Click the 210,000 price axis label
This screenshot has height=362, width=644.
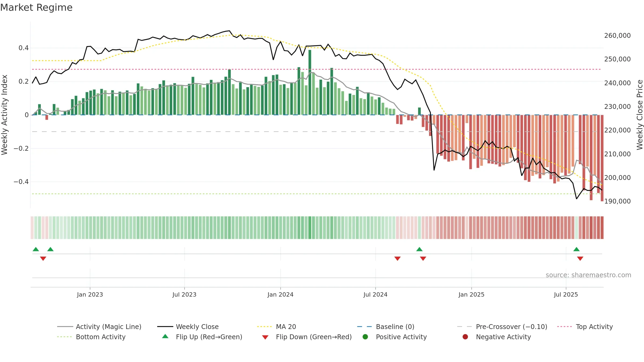point(617,154)
